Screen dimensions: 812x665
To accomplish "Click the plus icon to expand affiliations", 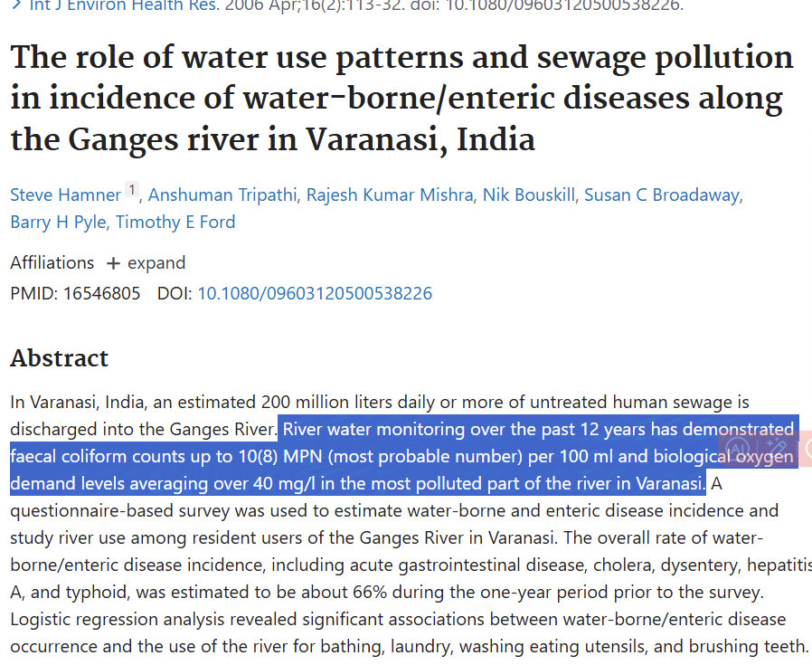I will [x=113, y=263].
